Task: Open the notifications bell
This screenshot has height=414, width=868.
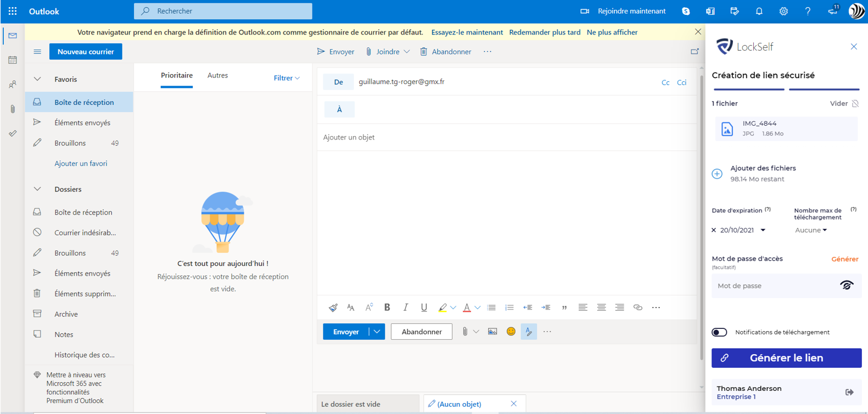Action: pos(759,11)
